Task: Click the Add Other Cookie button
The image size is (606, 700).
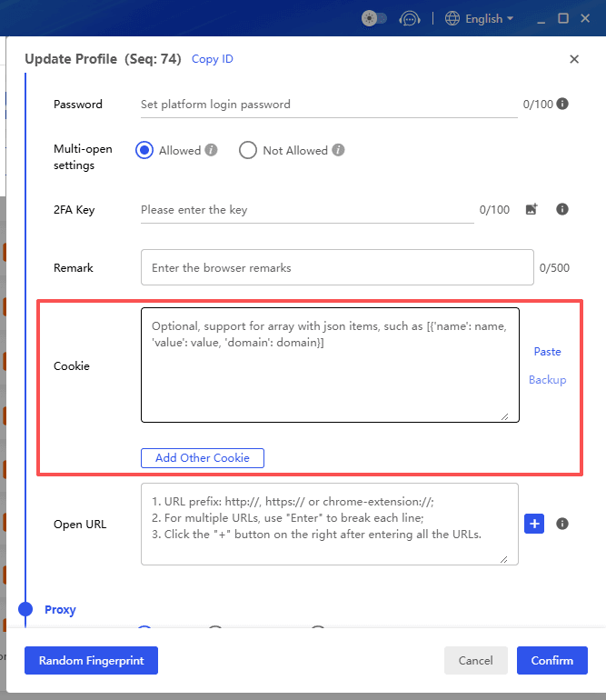Action: (x=202, y=458)
